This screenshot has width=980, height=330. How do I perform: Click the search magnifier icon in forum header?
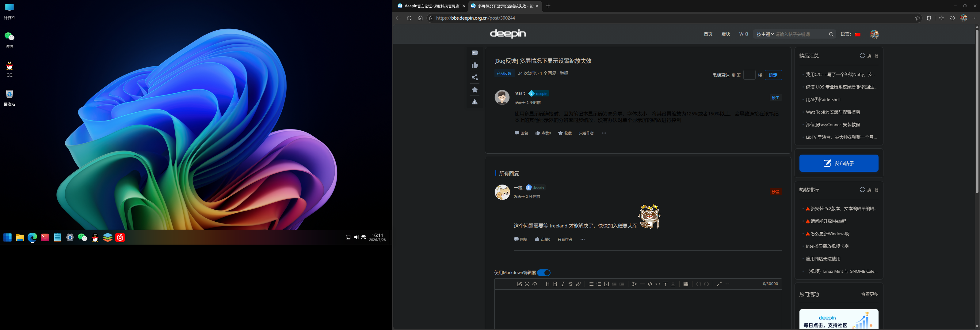pyautogui.click(x=831, y=34)
